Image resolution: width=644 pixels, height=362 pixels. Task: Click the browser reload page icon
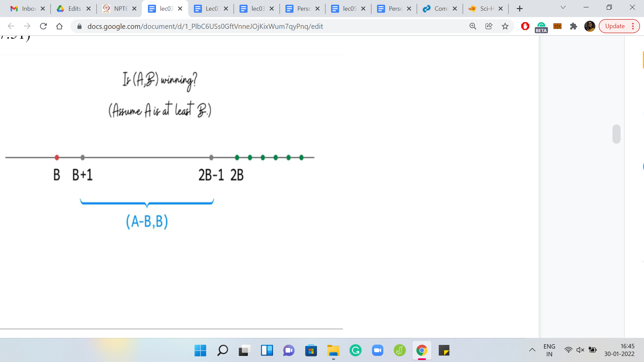(43, 26)
